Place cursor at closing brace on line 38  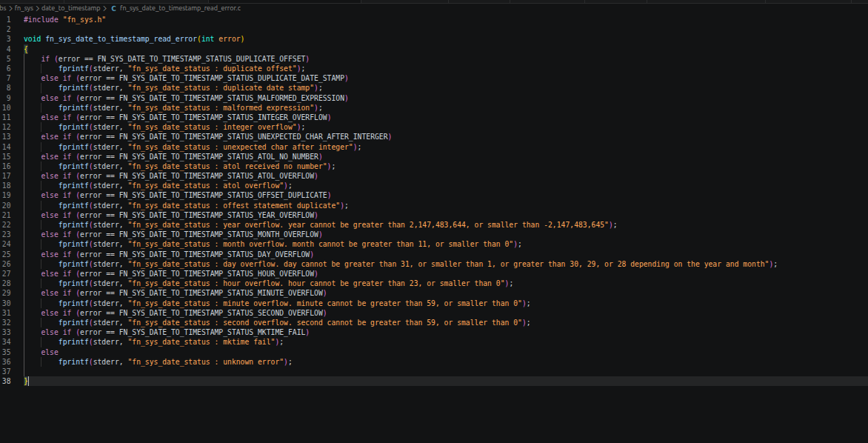click(x=26, y=382)
